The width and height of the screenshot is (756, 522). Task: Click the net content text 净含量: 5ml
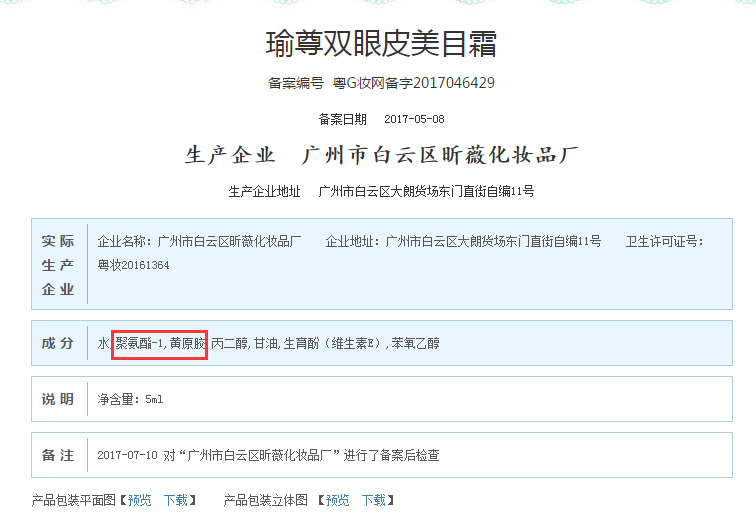130,399
